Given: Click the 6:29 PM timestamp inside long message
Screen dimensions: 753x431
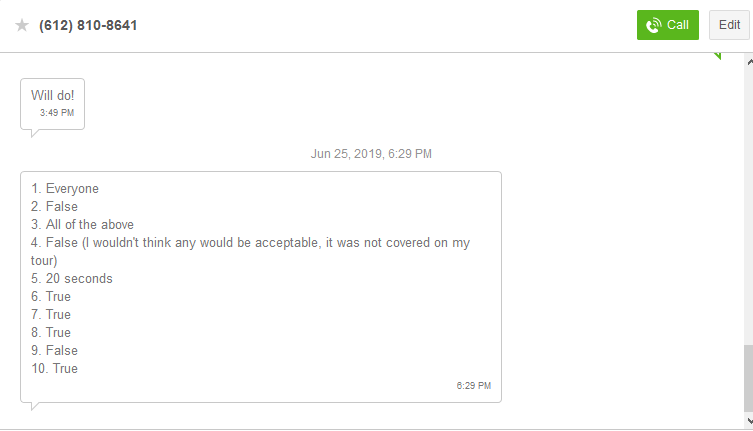Looking at the screenshot, I should (473, 385).
